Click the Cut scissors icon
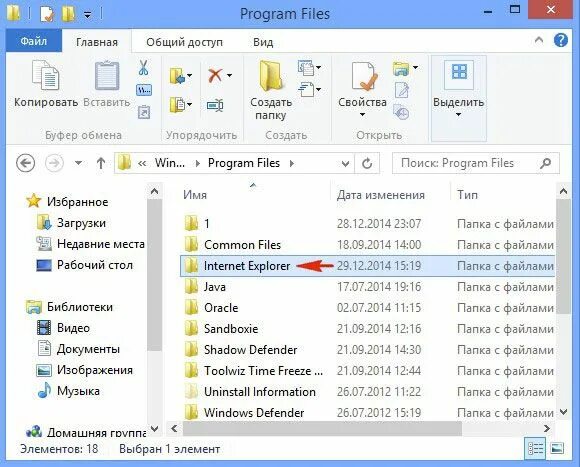580x467 pixels. point(144,68)
